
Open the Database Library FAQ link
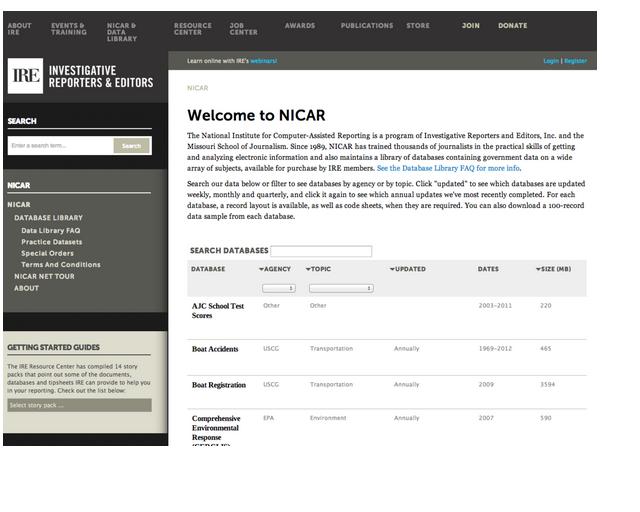coord(449,168)
